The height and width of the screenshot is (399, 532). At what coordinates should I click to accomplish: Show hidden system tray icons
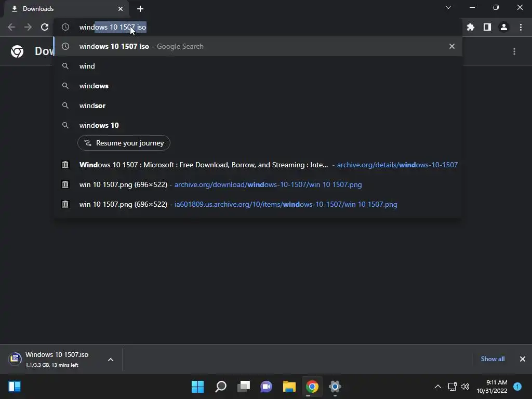click(x=438, y=387)
